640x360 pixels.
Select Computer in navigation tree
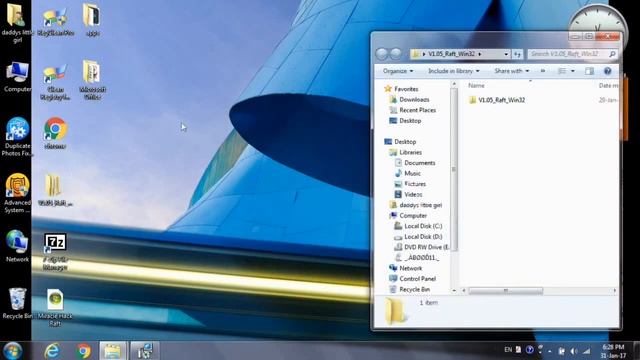(x=408, y=216)
